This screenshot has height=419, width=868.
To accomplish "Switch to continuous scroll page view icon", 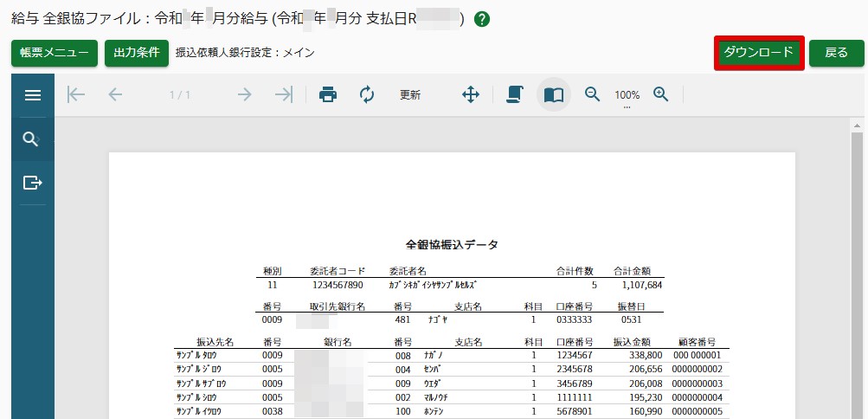I will click(515, 94).
